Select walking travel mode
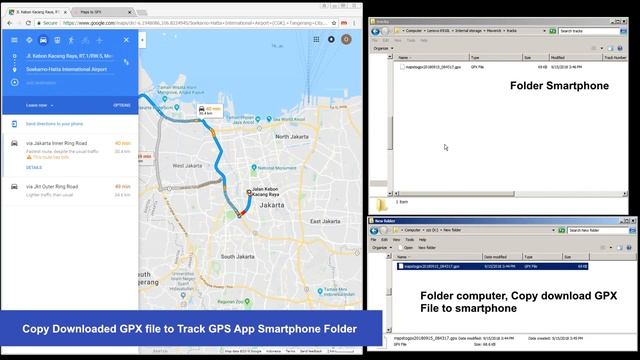 coord(71,40)
